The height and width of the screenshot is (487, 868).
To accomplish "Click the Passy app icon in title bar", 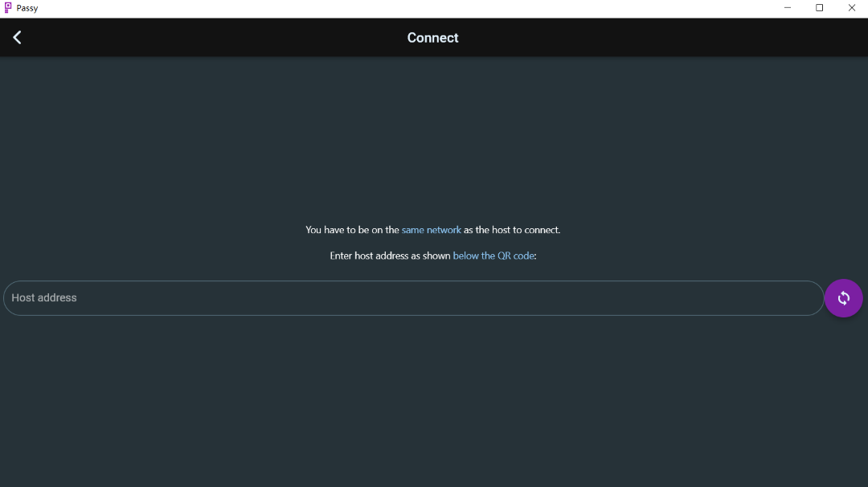I will click(x=8, y=8).
